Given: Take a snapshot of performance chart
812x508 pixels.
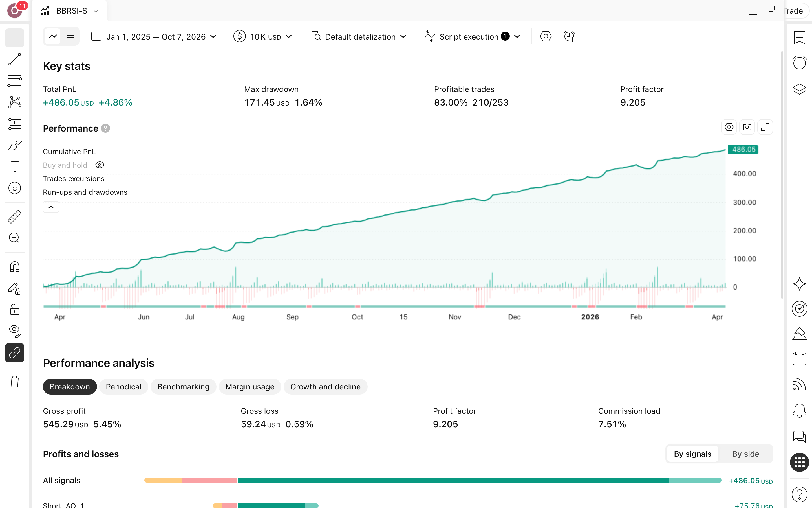Looking at the screenshot, I should tap(747, 127).
